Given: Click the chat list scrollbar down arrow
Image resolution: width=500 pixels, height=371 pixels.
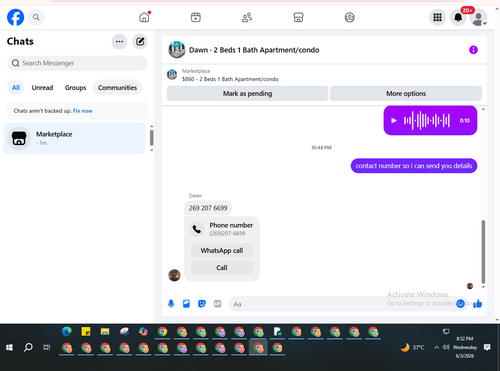Looking at the screenshot, I should pyautogui.click(x=152, y=150).
